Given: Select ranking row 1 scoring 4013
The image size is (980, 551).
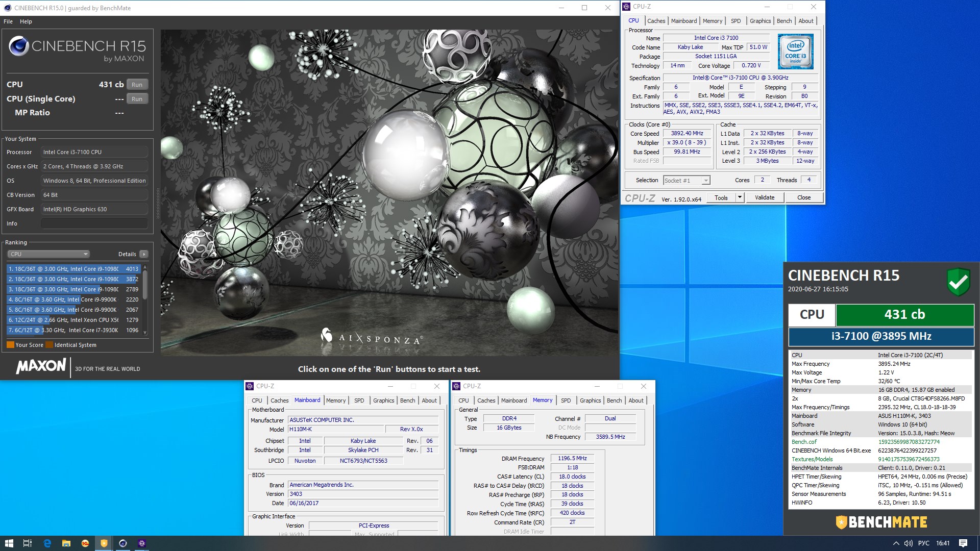Looking at the screenshot, I should pos(74,269).
